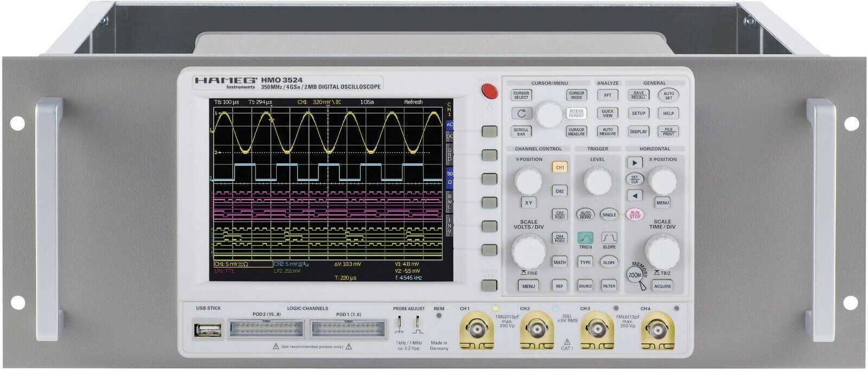Click the X-POSITION rotary knob
Viewport: 868px width, 371px height.
point(662,181)
